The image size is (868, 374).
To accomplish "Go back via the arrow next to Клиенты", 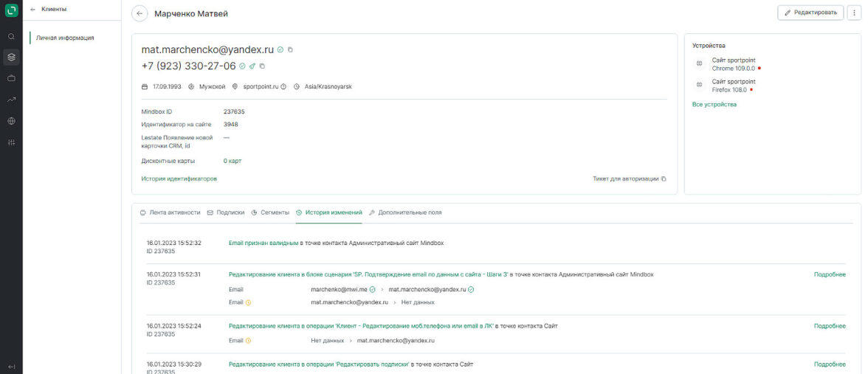I will 33,10.
